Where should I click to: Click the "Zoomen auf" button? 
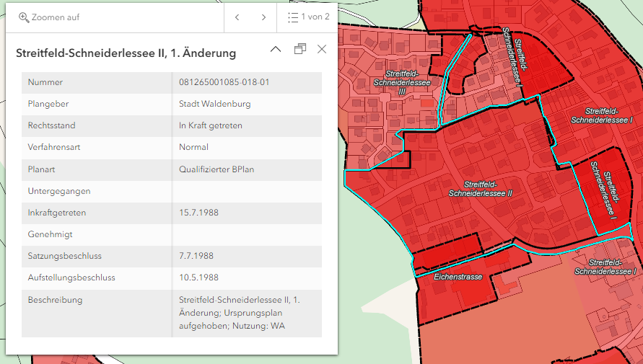49,17
